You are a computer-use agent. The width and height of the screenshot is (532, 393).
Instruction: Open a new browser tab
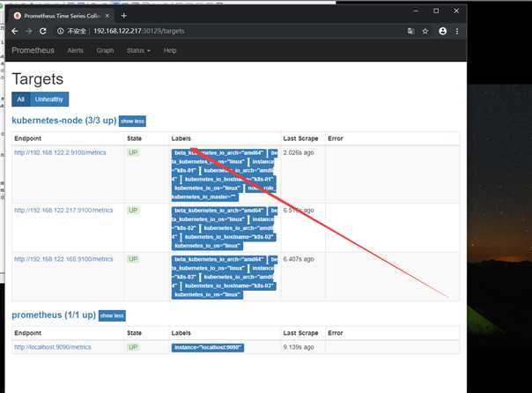coord(124,16)
